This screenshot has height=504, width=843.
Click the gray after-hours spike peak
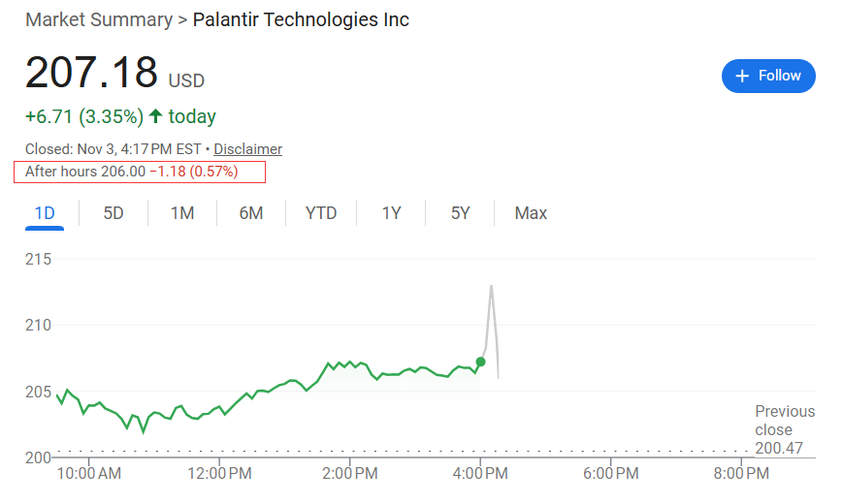coord(492,286)
